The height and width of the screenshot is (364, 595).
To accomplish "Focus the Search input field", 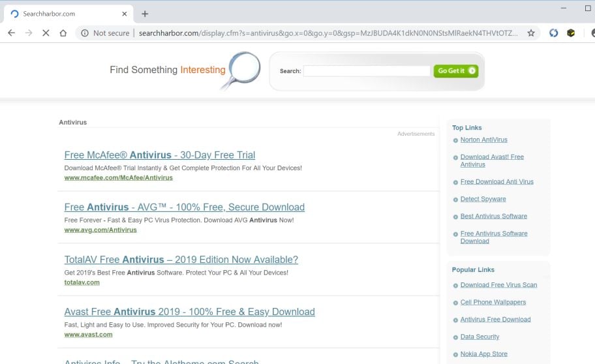I will (367, 71).
